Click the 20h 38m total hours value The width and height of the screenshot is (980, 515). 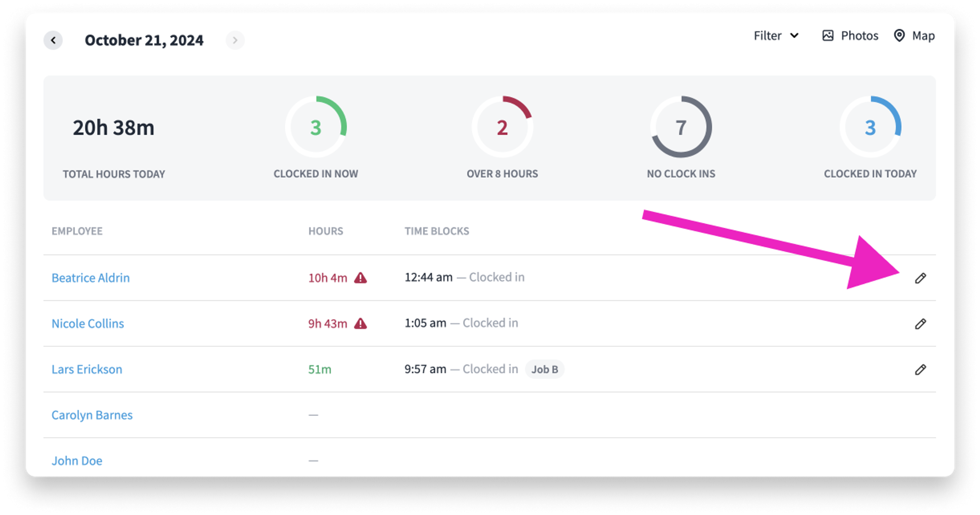click(113, 128)
